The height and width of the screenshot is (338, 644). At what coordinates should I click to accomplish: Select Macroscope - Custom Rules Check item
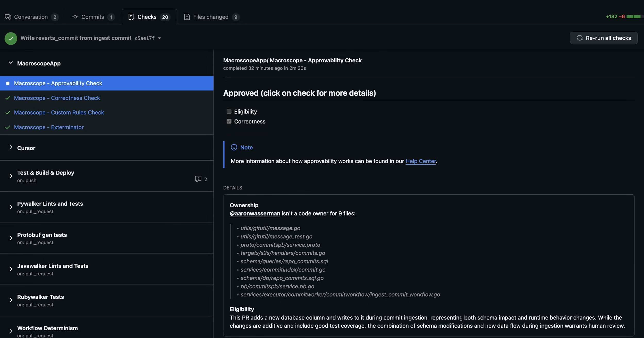click(59, 113)
